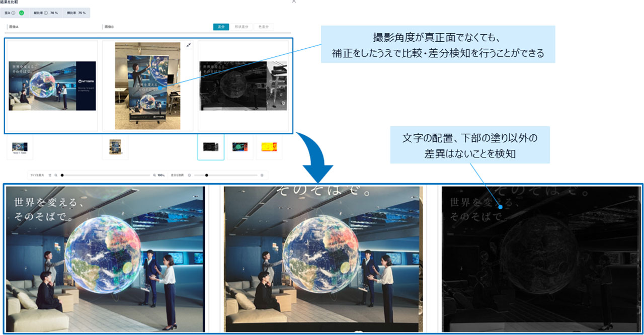Click the fit-to-view icon beside サイズを拡大

49,175
